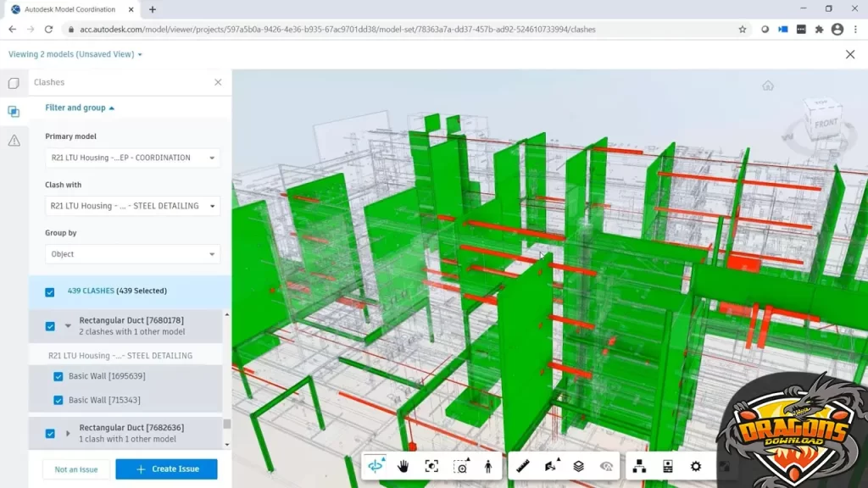Mark the clash as Not an Issue
Image resolution: width=868 pixels, height=488 pixels.
coord(75,469)
